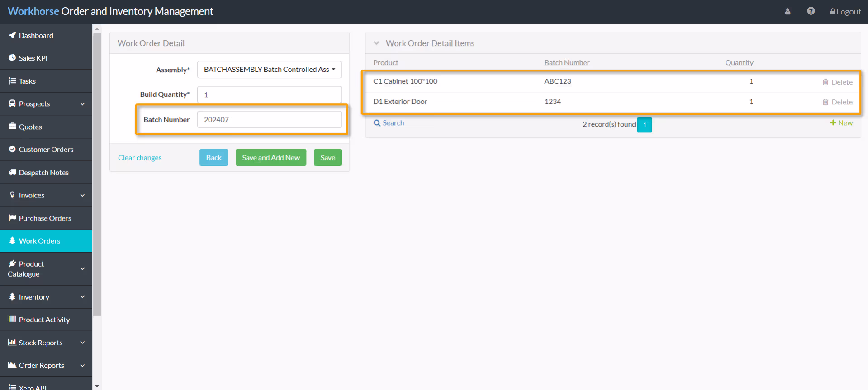This screenshot has height=390, width=868.
Task: Click the magnifier icon next to Search
Action: tap(377, 123)
